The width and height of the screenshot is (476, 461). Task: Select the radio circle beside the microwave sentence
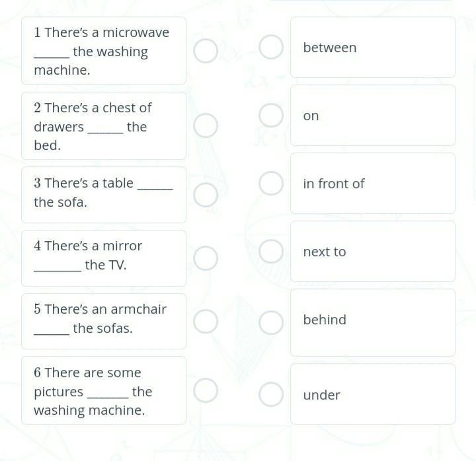[206, 51]
